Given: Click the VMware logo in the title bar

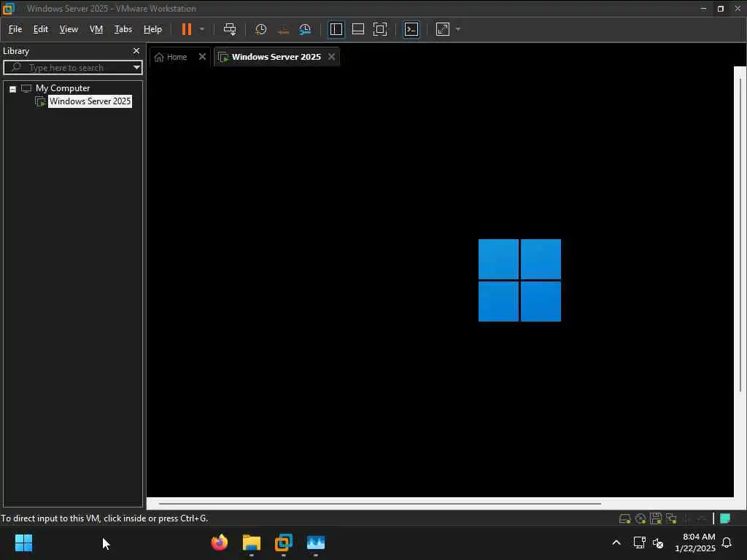Looking at the screenshot, I should coord(9,9).
